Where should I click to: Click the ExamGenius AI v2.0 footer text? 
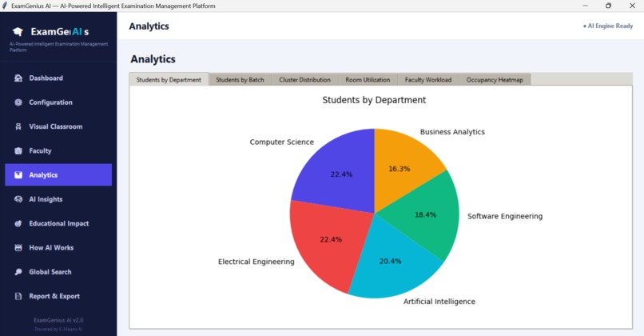pos(58,320)
